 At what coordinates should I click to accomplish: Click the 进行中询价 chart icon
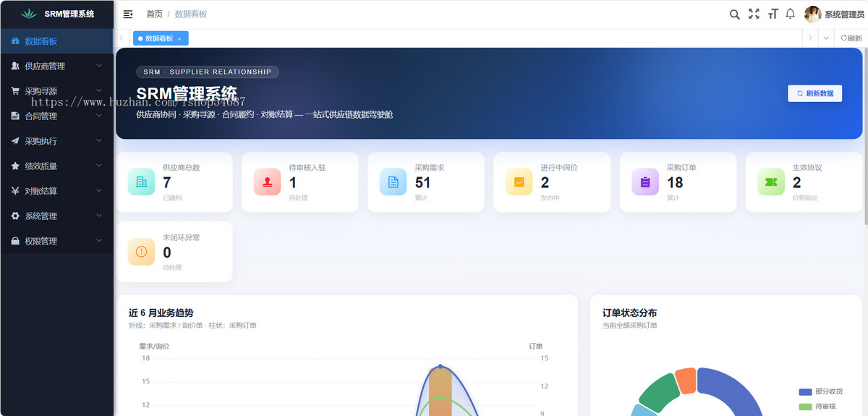(x=519, y=182)
